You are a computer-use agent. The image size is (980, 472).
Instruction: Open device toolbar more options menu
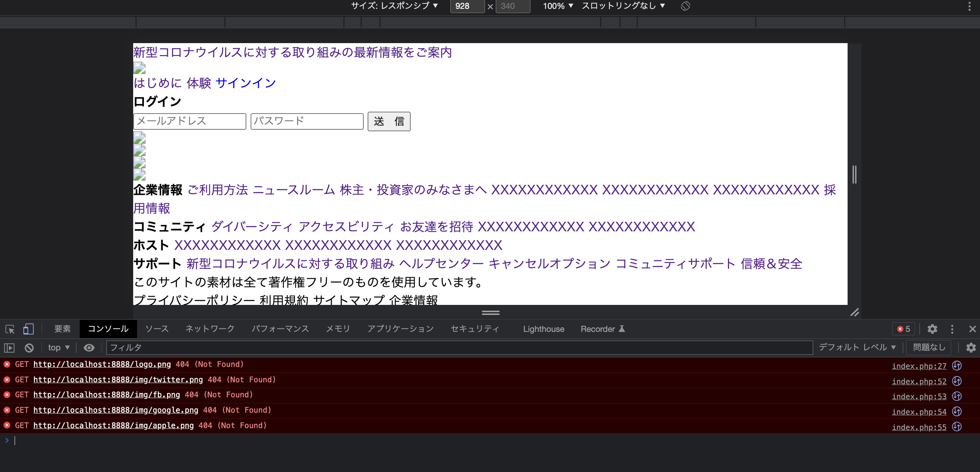tap(969, 6)
